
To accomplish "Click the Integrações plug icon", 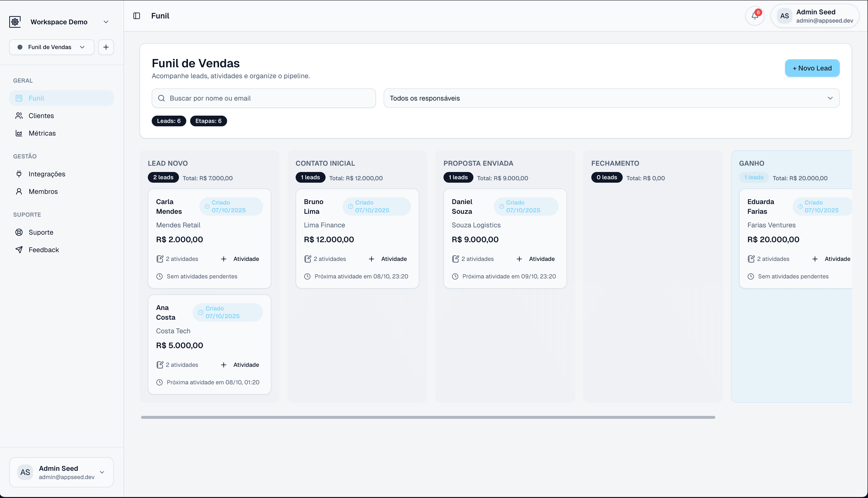I will 19,174.
